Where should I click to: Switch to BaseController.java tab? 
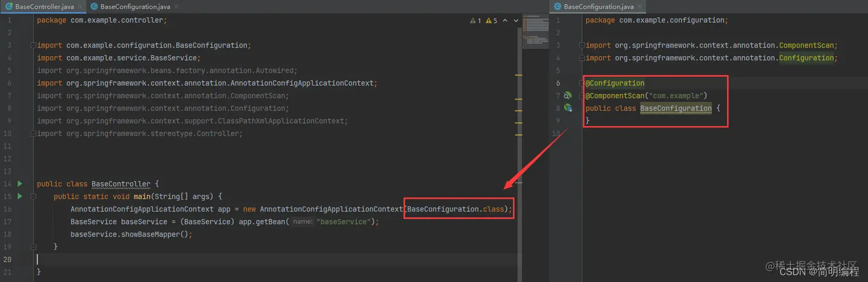pos(44,7)
